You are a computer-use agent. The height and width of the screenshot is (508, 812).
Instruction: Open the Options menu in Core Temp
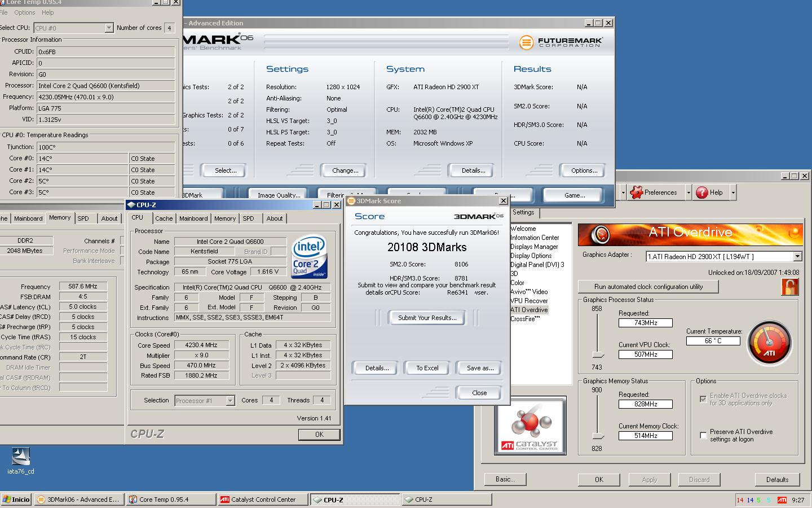pyautogui.click(x=25, y=12)
